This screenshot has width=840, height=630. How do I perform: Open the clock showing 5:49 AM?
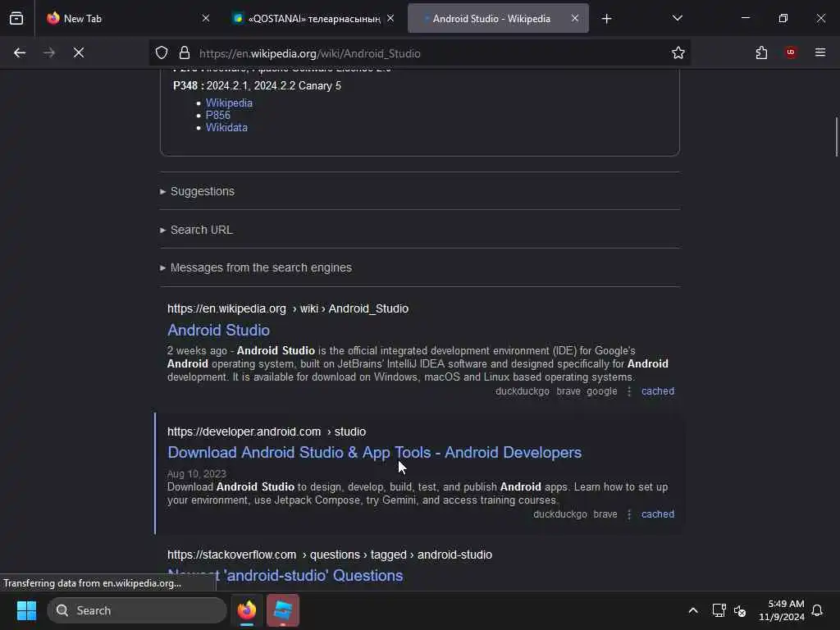[782, 610]
